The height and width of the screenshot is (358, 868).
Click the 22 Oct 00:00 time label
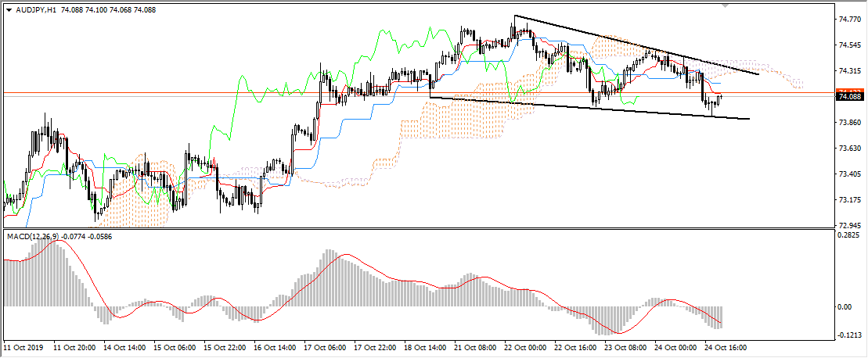[525, 348]
